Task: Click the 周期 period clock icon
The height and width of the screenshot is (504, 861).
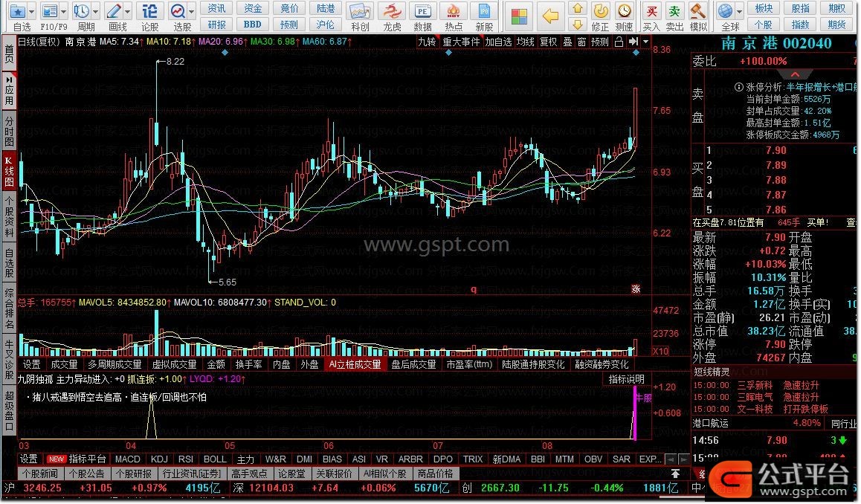Action: tap(82, 11)
